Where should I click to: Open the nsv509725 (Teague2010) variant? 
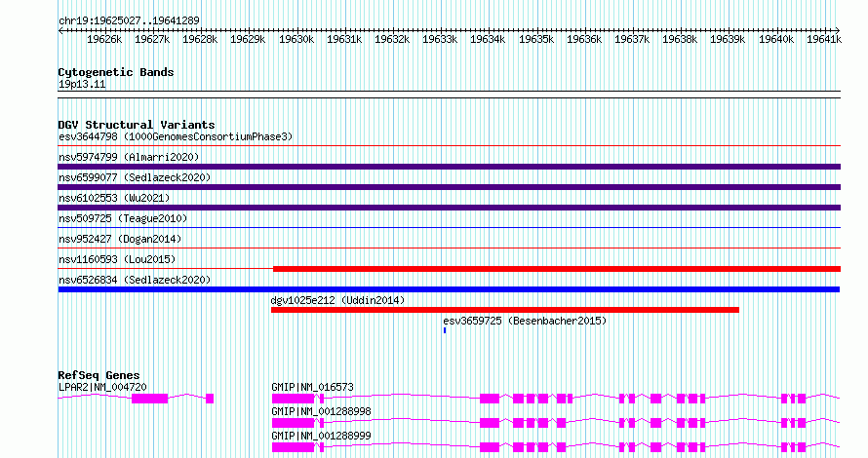pos(123,218)
